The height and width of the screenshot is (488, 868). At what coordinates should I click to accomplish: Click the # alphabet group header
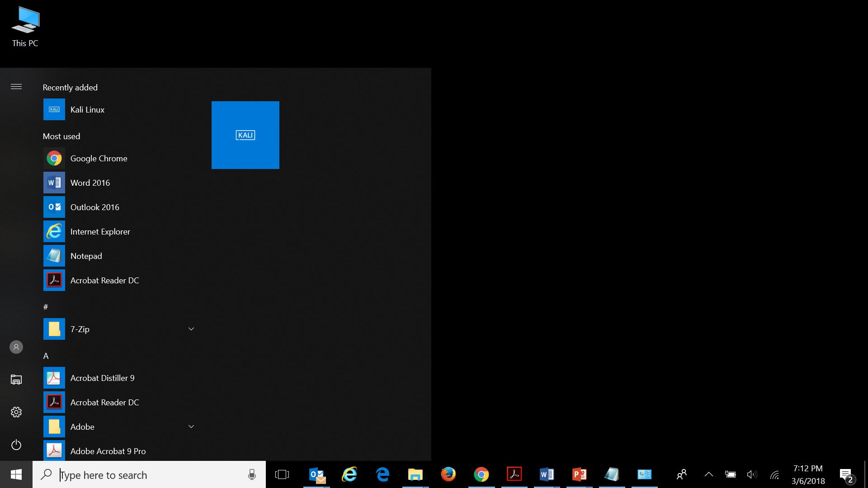point(46,307)
